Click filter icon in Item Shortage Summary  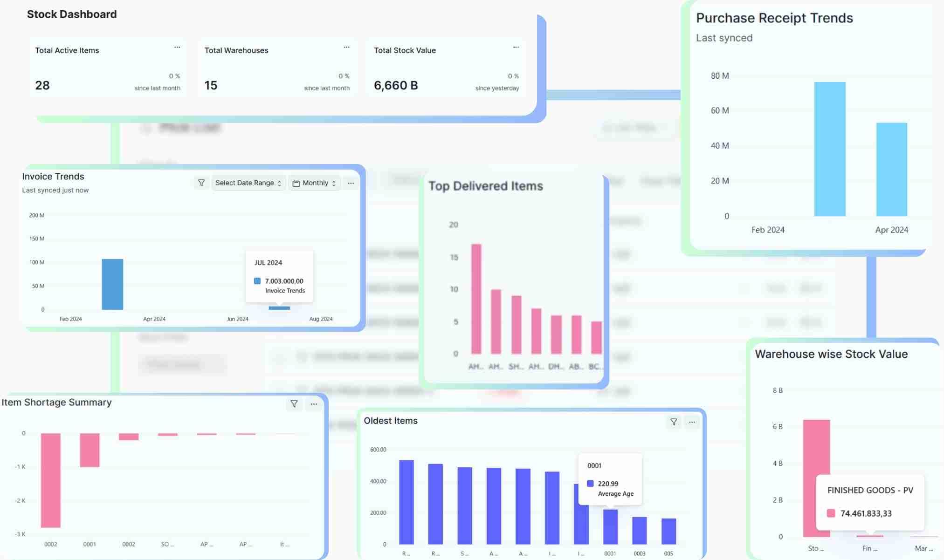(294, 404)
